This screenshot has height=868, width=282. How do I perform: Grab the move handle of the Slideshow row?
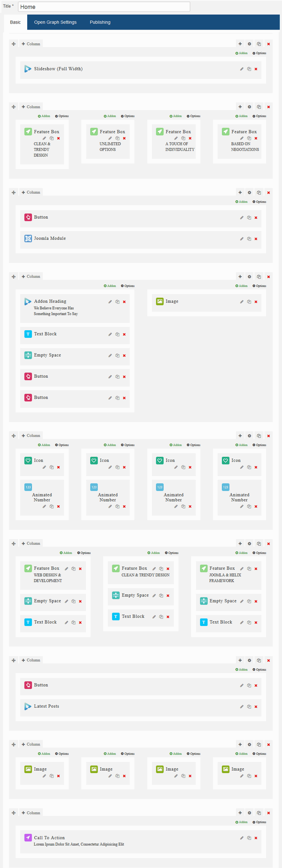point(14,44)
